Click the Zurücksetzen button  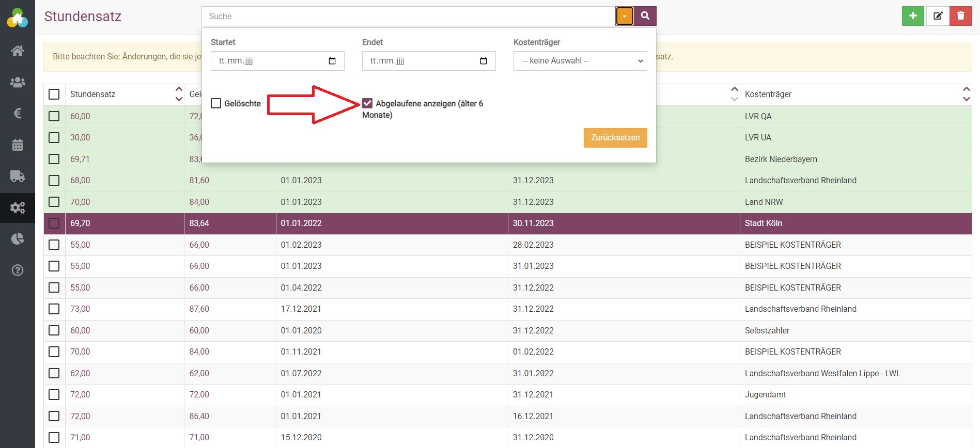coord(615,138)
